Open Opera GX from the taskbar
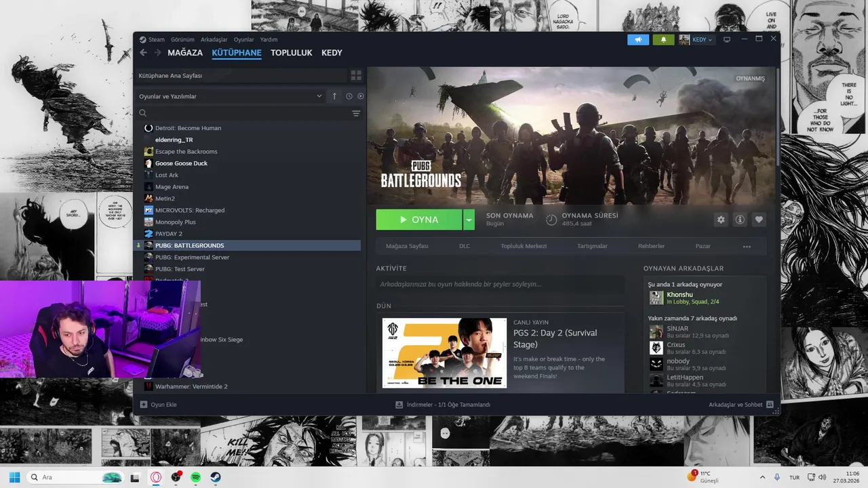The height and width of the screenshot is (488, 868). pyautogui.click(x=156, y=477)
